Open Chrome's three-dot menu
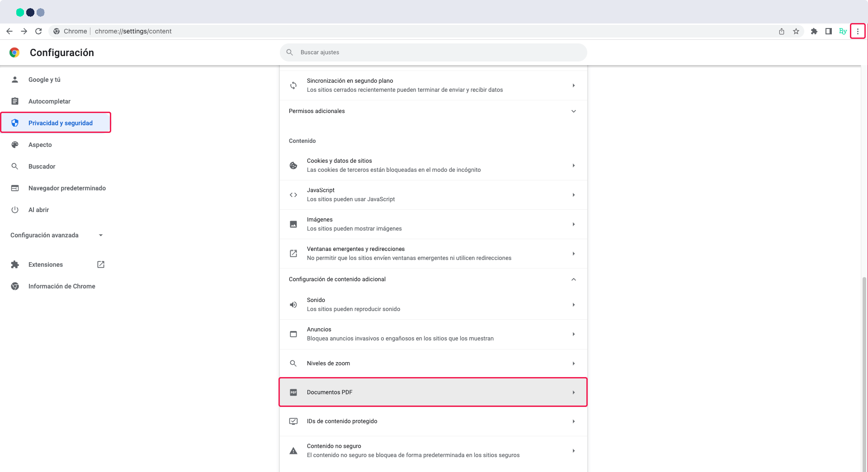This screenshot has width=868, height=472. tap(858, 31)
